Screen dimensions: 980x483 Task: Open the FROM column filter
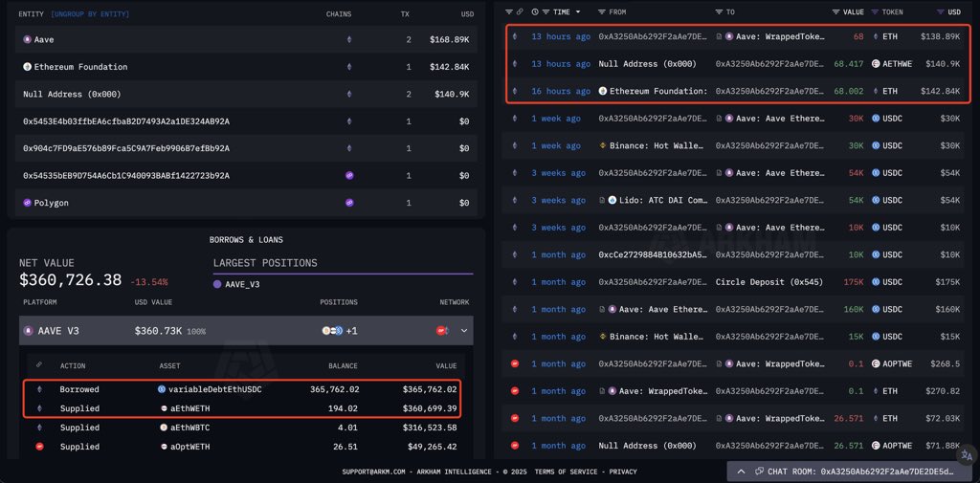tap(602, 11)
